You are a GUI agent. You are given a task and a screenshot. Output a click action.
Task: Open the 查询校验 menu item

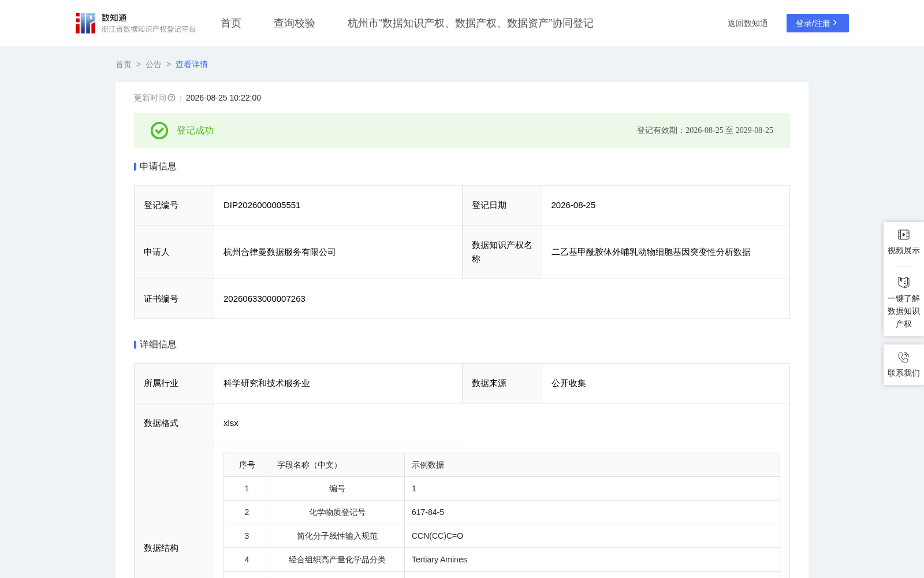(295, 23)
